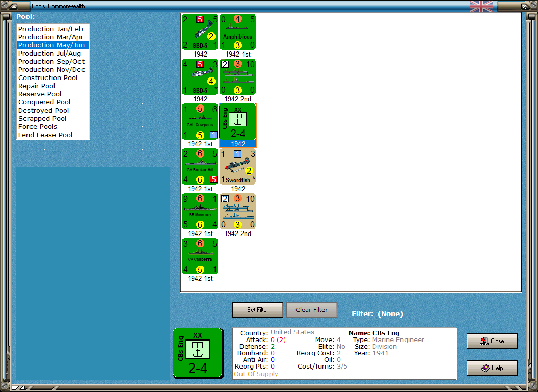Open the Destroyed Pool
538x392 pixels.
tap(53, 111)
